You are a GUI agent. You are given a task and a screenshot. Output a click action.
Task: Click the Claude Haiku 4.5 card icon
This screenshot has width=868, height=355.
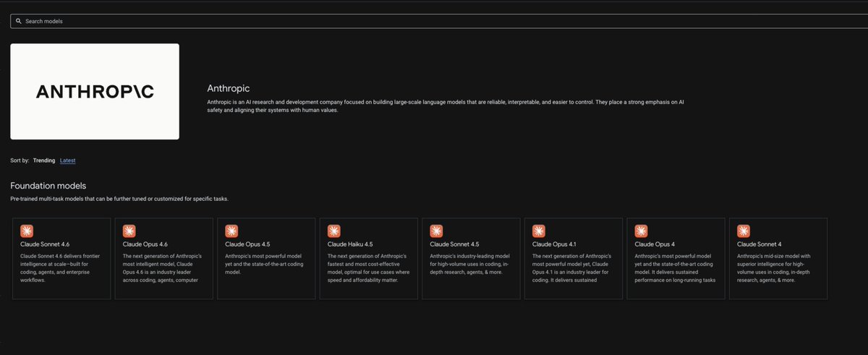pyautogui.click(x=334, y=231)
